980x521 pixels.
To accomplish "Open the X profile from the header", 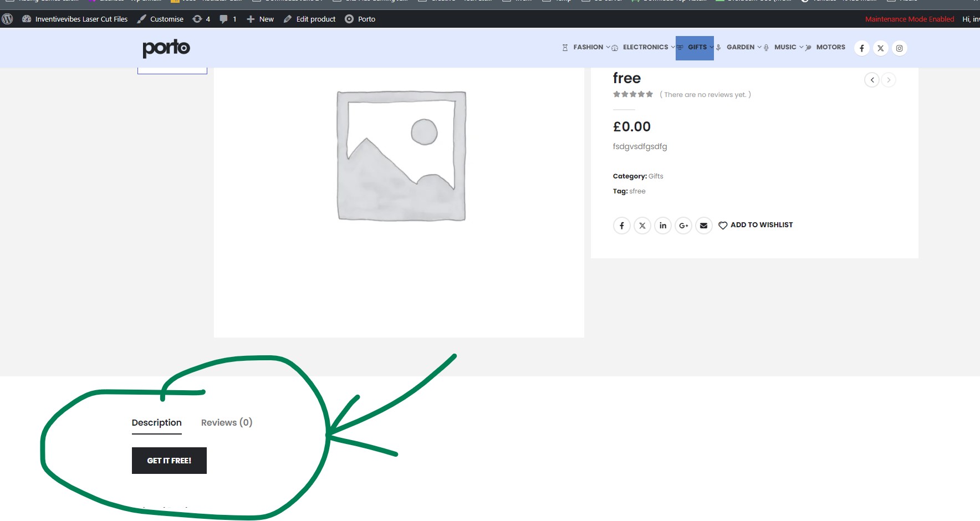I will [x=881, y=48].
